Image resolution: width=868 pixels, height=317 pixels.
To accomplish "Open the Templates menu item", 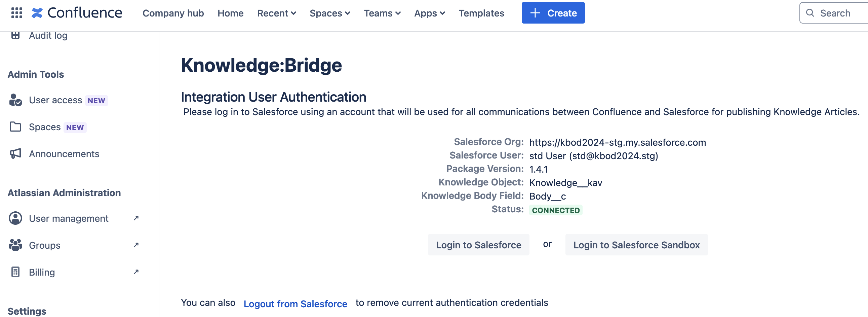I will pyautogui.click(x=481, y=13).
